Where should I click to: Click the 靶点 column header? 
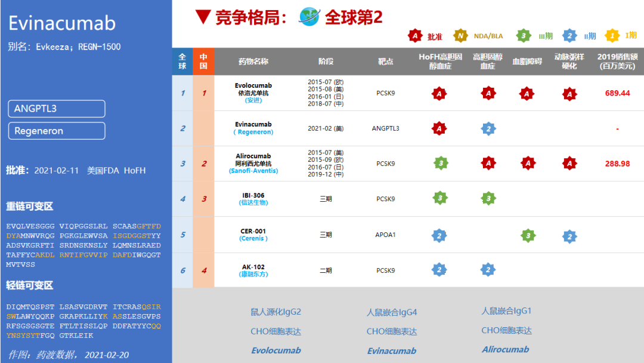pos(386,61)
